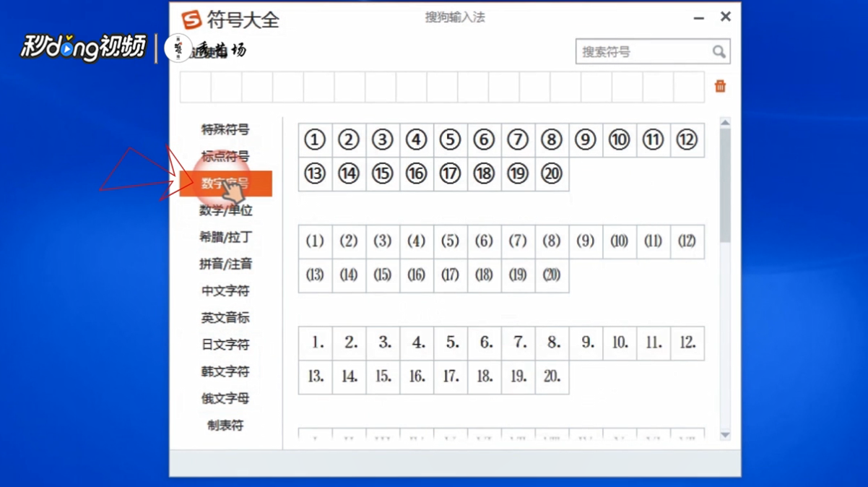The image size is (868, 487).
Task: Insert the parenthesized ⑿ symbol
Action: [687, 241]
